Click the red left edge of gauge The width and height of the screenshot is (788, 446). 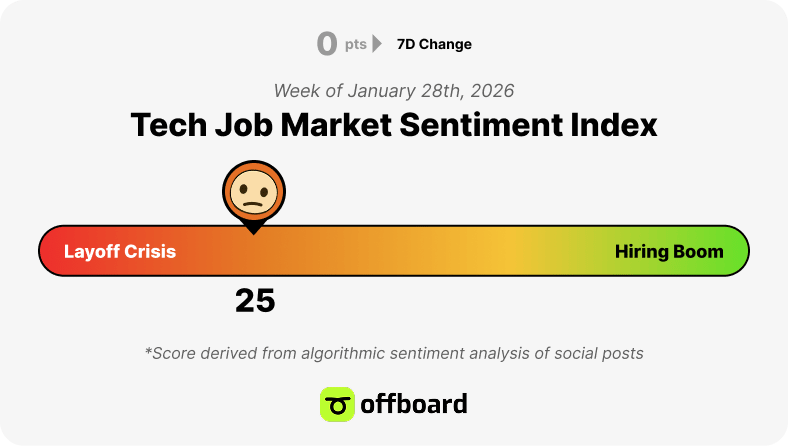(x=48, y=251)
